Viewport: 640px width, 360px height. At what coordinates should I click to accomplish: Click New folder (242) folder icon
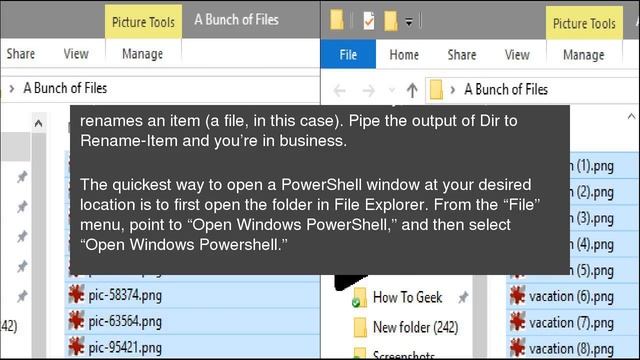click(x=360, y=327)
